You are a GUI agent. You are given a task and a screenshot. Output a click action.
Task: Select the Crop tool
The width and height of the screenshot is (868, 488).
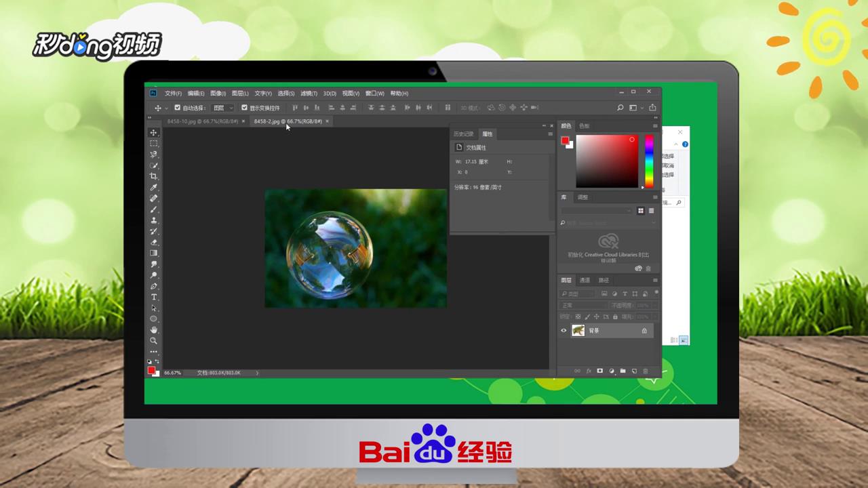click(154, 176)
